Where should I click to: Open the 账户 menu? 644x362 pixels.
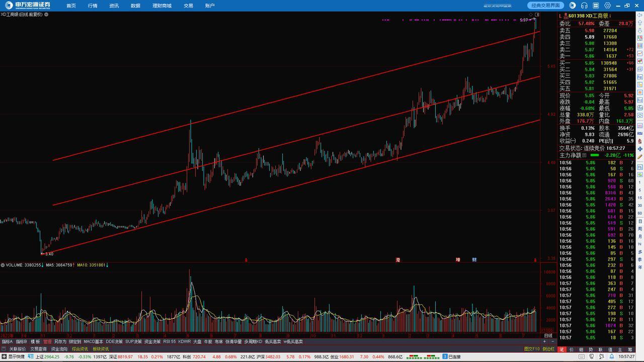coord(210,6)
